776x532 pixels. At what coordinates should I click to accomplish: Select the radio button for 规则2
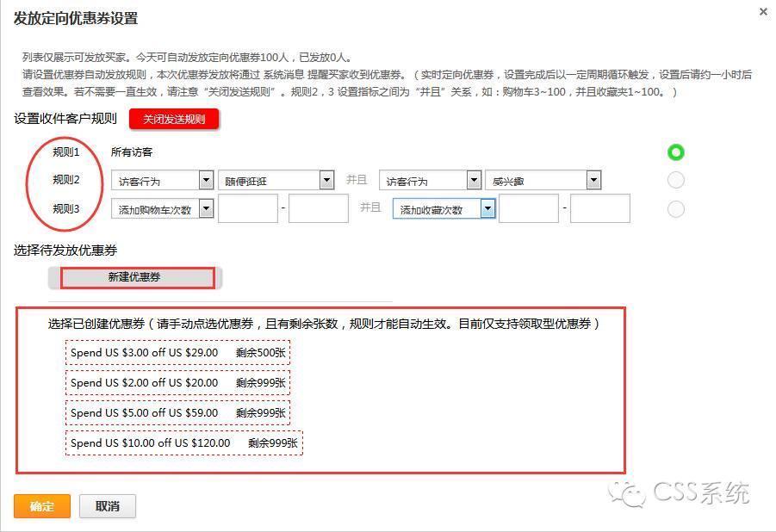(676, 180)
